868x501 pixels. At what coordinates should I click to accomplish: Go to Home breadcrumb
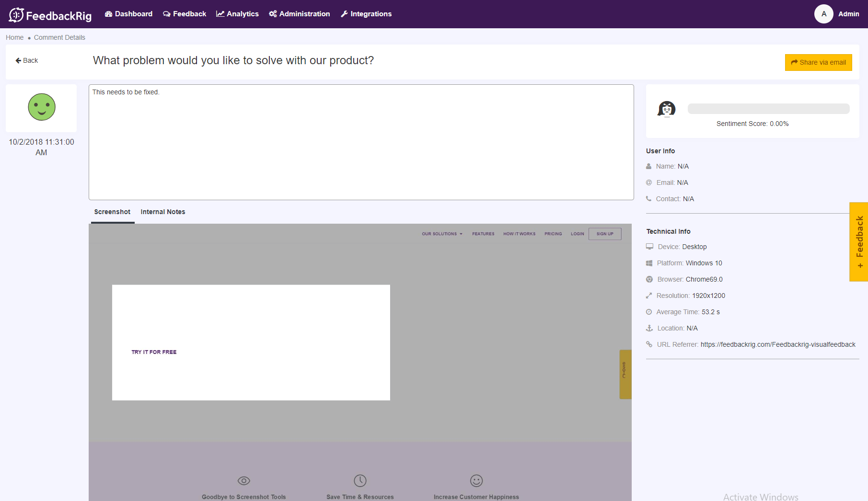point(14,37)
